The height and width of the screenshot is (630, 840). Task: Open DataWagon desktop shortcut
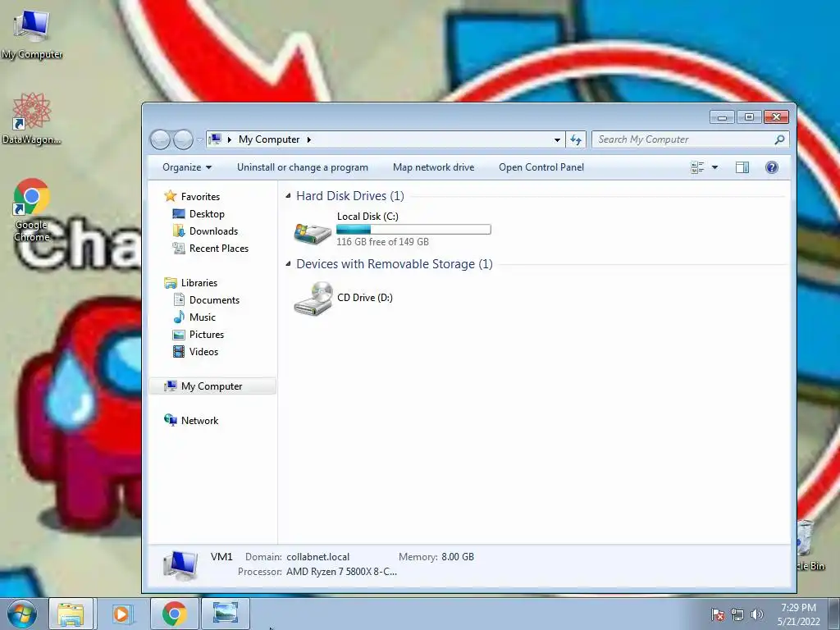(x=31, y=118)
